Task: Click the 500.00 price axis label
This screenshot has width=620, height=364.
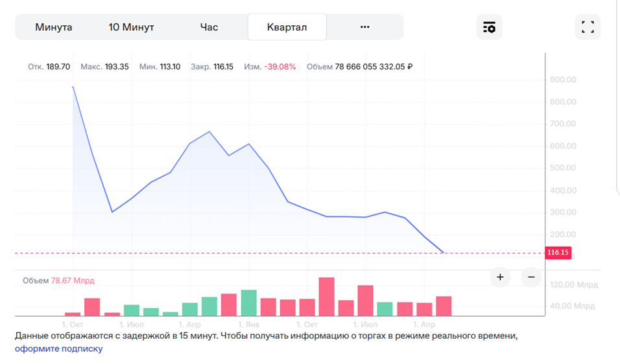Action: point(563,168)
